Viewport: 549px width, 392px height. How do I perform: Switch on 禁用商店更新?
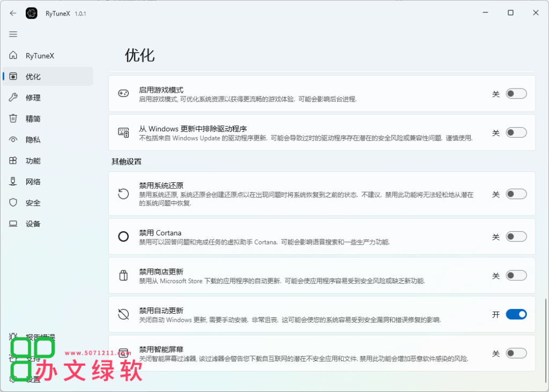(x=516, y=276)
